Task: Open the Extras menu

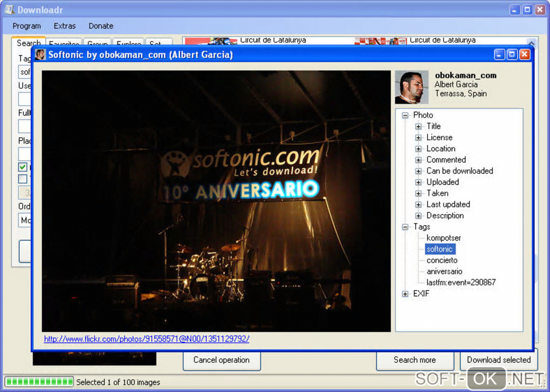Action: 65,26
